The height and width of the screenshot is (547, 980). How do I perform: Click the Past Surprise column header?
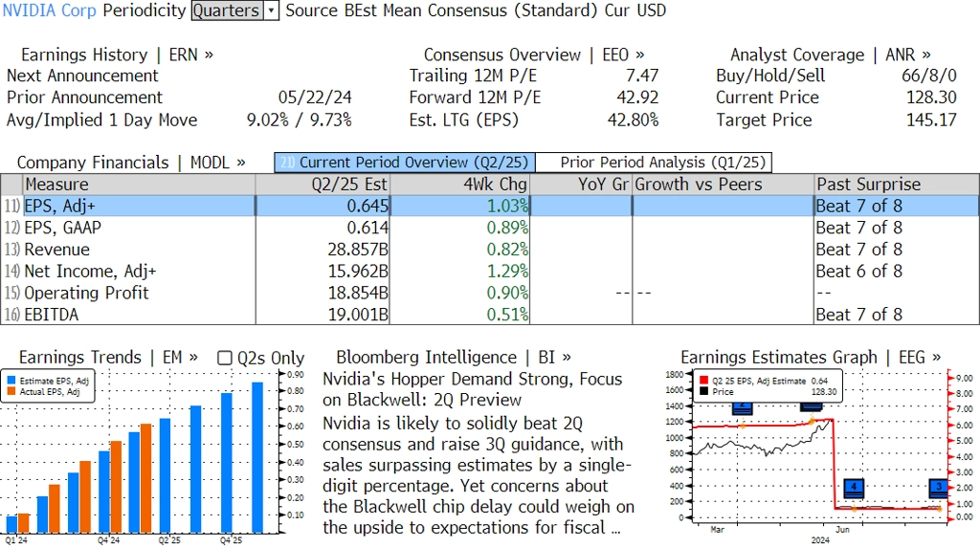coord(897,185)
